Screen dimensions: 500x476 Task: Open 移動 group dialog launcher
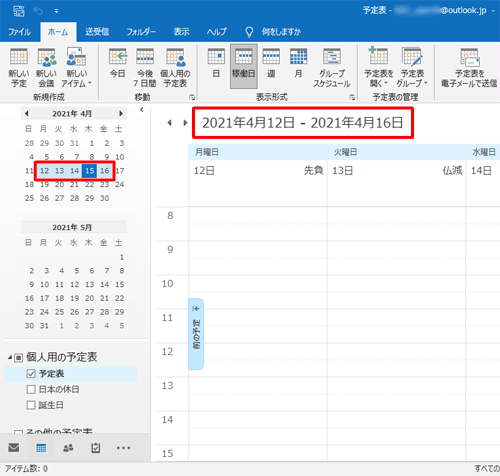(x=192, y=97)
